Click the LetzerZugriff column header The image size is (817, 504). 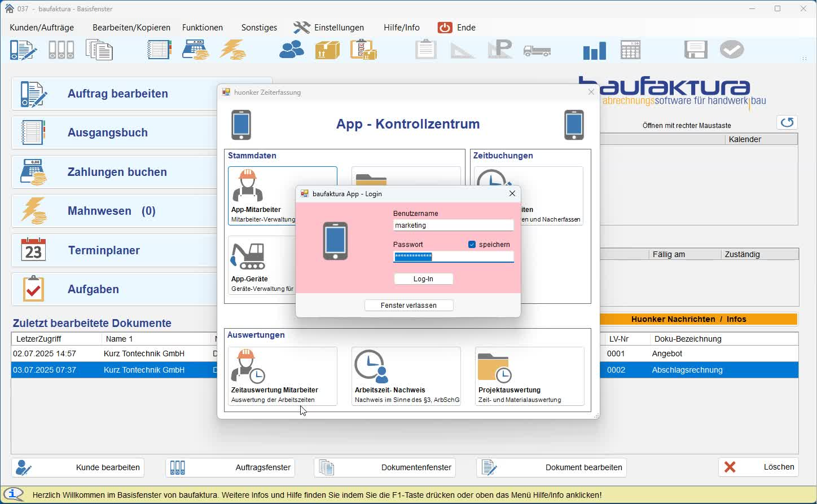56,339
